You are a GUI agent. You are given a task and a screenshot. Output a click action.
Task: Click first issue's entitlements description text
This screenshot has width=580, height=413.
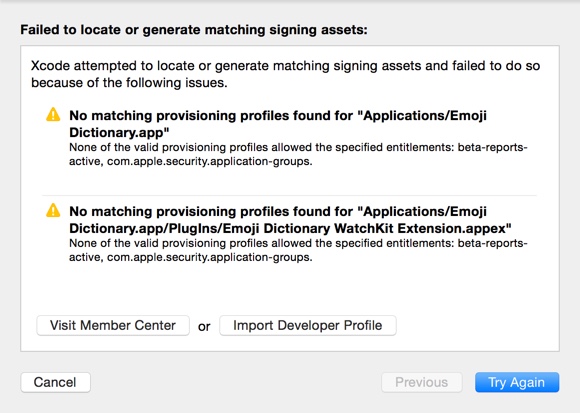[298, 154]
